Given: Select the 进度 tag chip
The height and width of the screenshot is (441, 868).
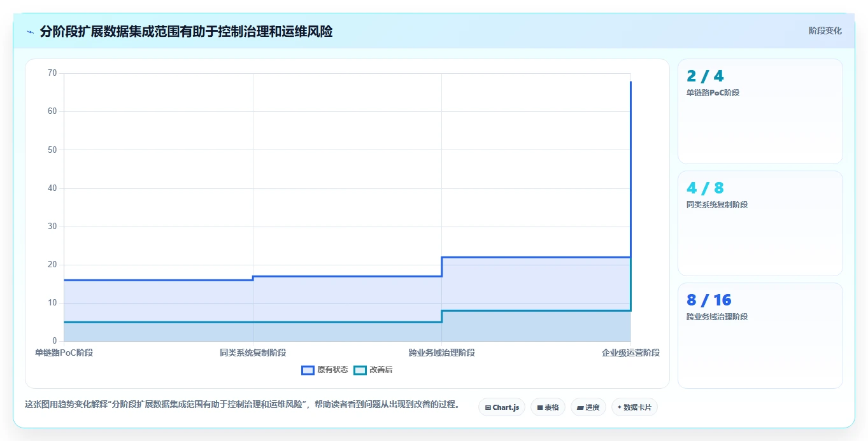Looking at the screenshot, I should [x=588, y=407].
